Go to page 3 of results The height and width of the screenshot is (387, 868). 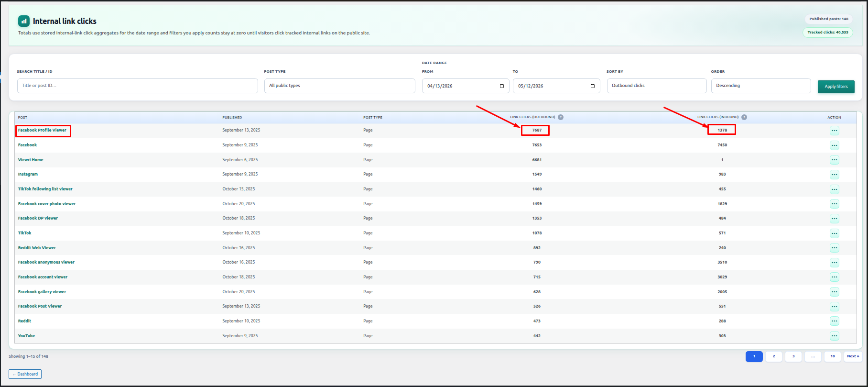[793, 356]
